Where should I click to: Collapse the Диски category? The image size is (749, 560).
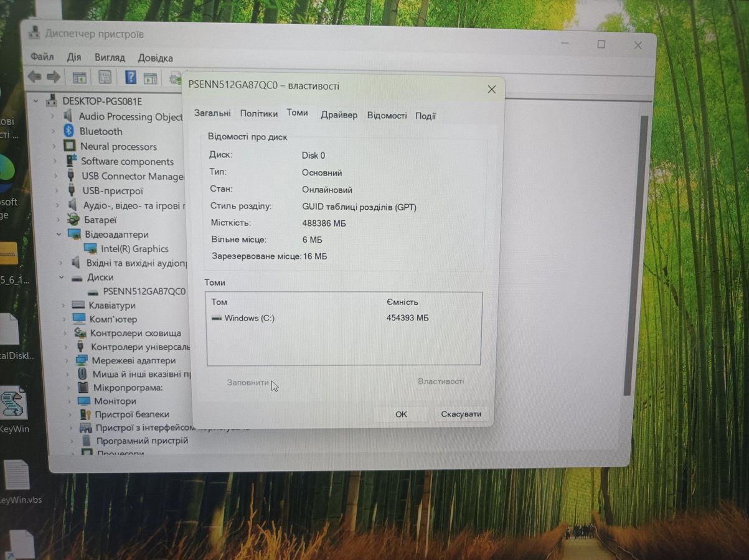62,278
